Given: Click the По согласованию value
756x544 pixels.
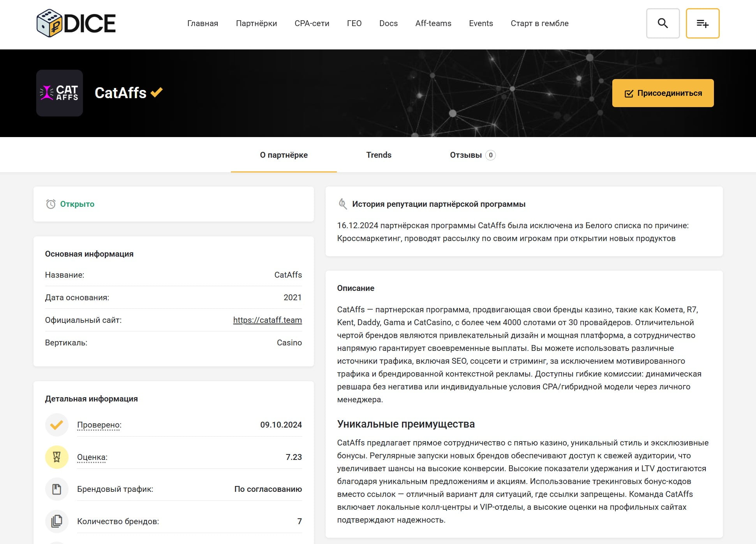Looking at the screenshot, I should coord(268,489).
